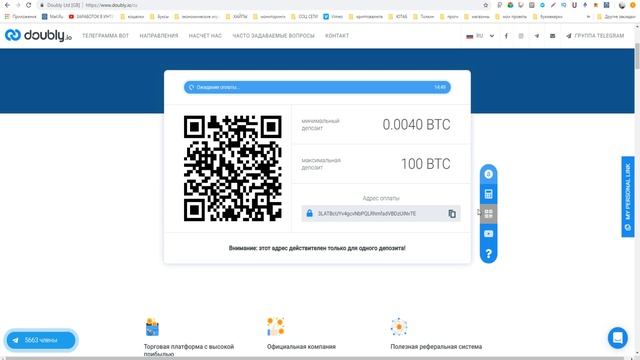Open the Facebook social icon
This screenshot has width=640, height=360.
pos(506,36)
